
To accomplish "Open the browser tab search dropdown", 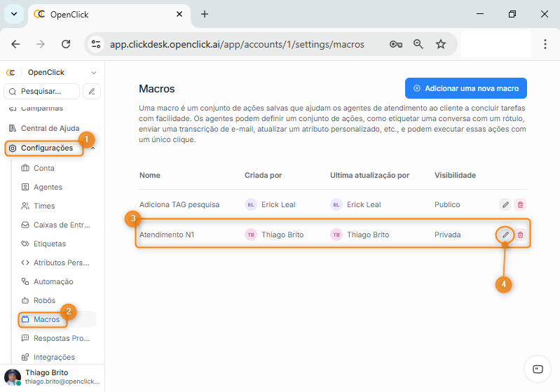I will 14,14.
